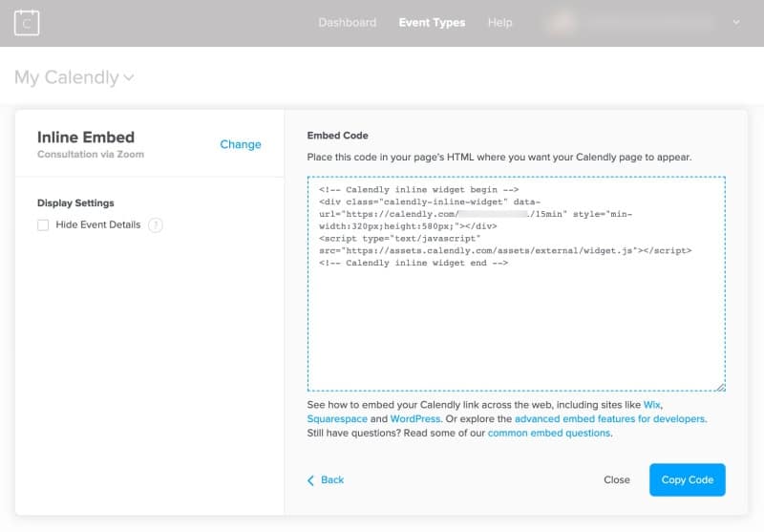
Task: Open the Squarespace embed guide link
Action: 336,419
